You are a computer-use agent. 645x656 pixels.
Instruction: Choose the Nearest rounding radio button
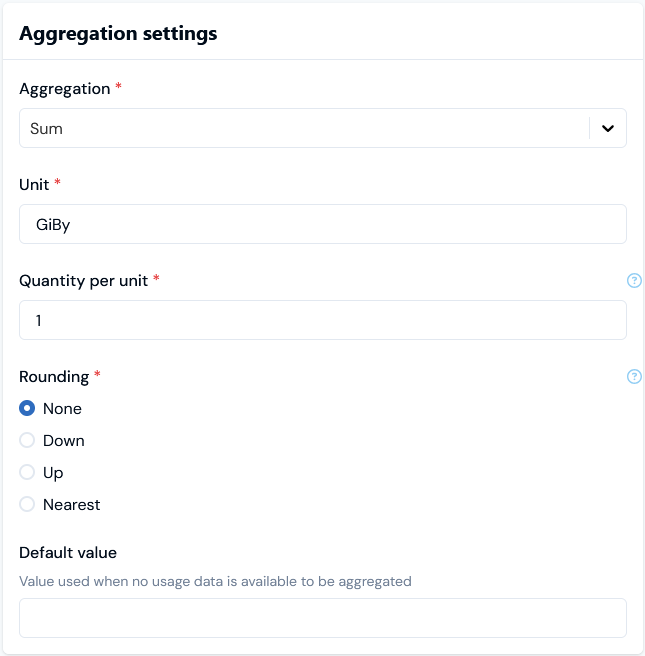27,504
